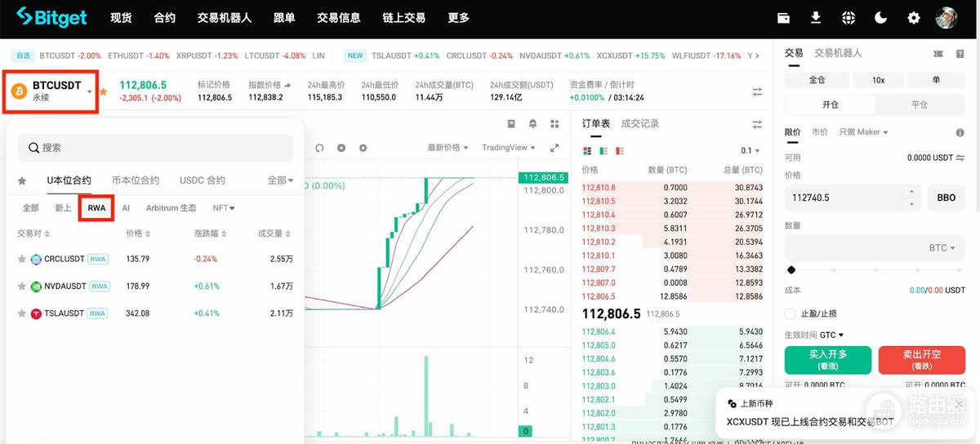This screenshot has height=444, width=980.
Task: Open the 0.1 price grouping dropdown
Action: click(751, 151)
